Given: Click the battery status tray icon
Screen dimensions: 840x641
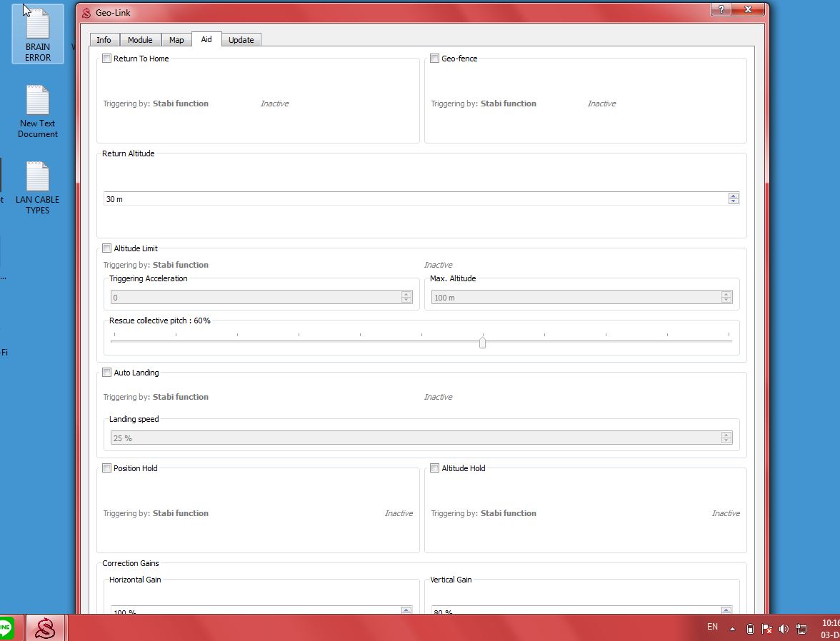Looking at the screenshot, I should coord(750,629).
